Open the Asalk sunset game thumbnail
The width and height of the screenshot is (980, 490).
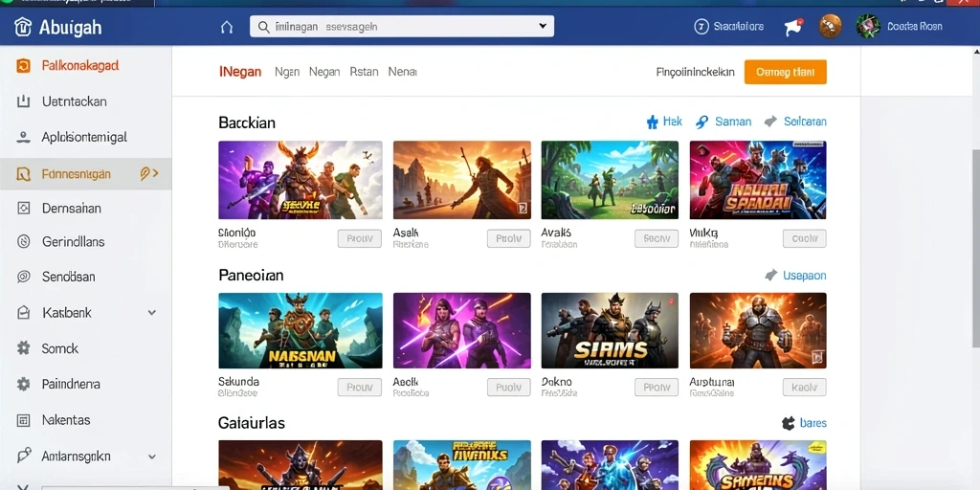tap(462, 180)
